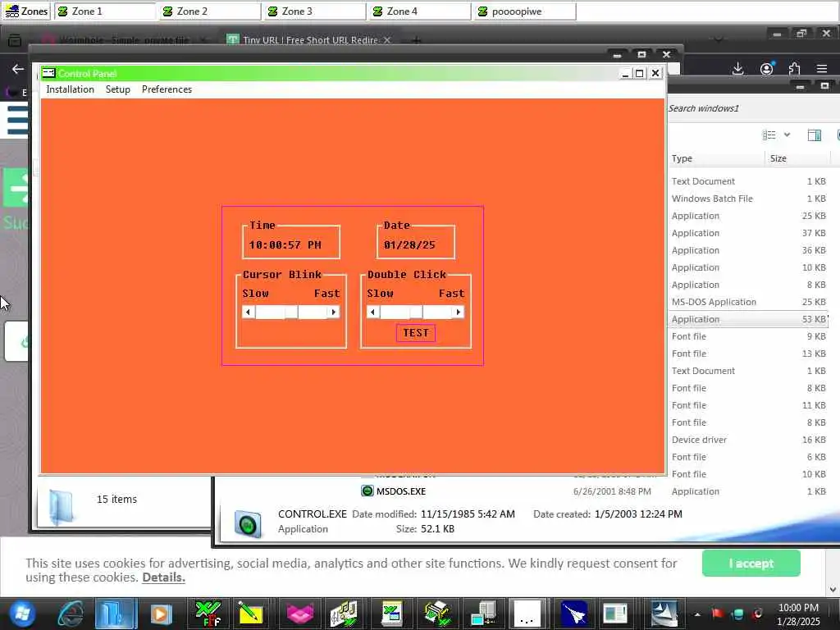Click the Cursor Blink slider thumb
The image size is (840, 630).
coord(291,312)
